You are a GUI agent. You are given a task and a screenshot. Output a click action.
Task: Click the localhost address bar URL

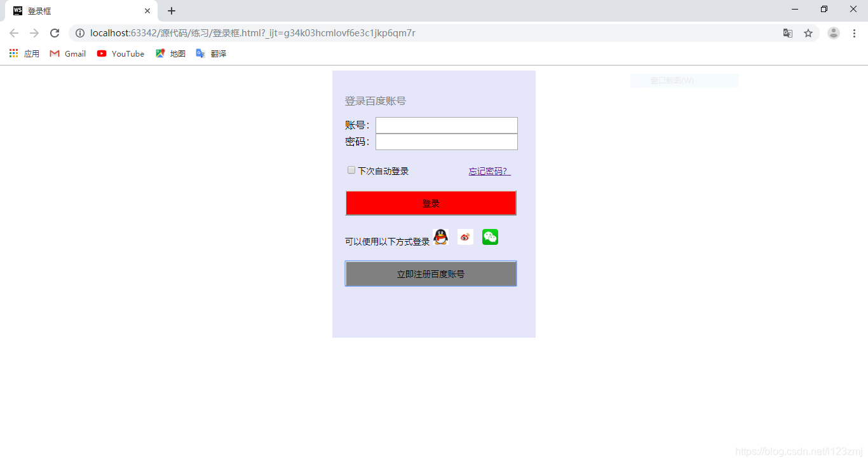pos(253,33)
